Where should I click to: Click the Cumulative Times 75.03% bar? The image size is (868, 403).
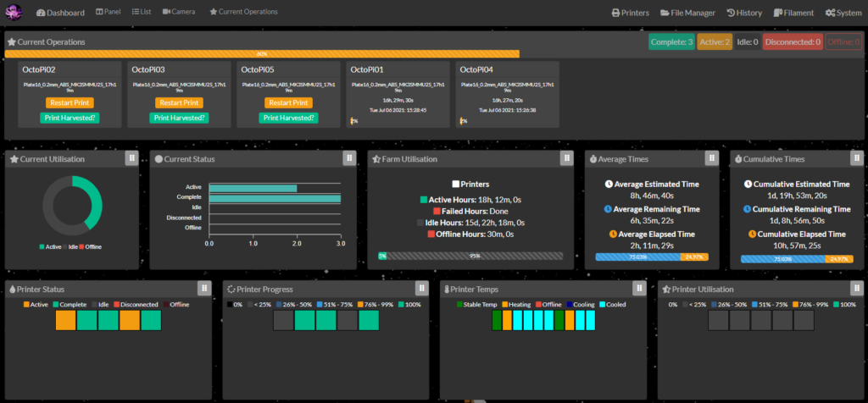pos(782,259)
